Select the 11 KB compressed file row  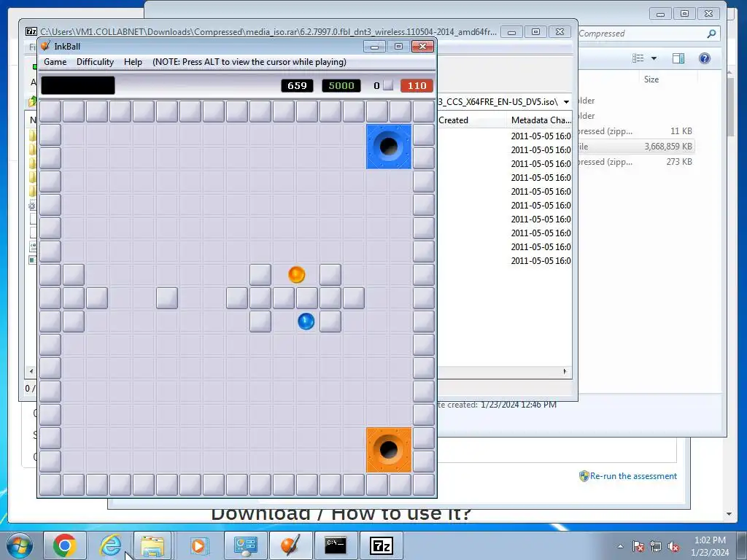coord(636,131)
